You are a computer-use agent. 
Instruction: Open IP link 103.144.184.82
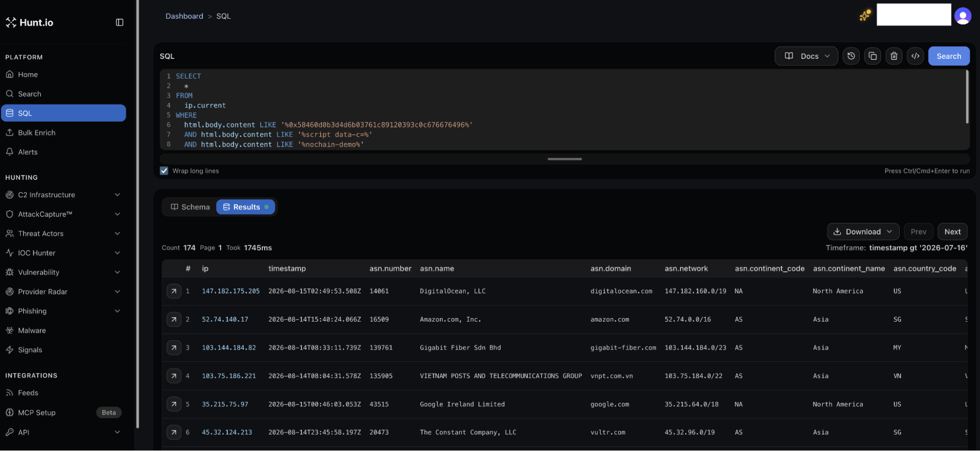pos(229,348)
